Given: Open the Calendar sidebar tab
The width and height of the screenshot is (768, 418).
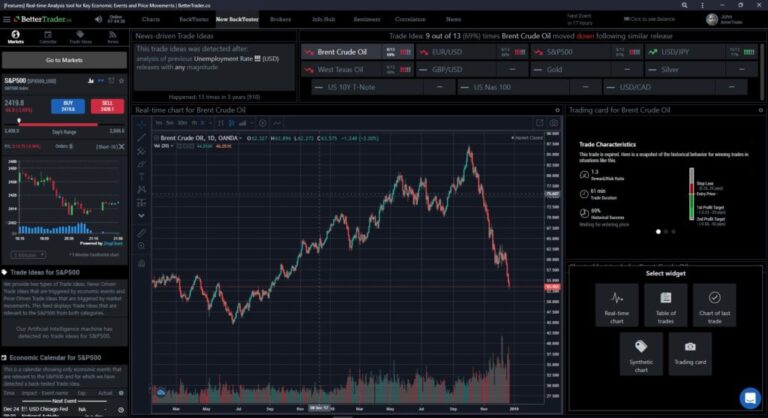Looking at the screenshot, I should [x=48, y=37].
